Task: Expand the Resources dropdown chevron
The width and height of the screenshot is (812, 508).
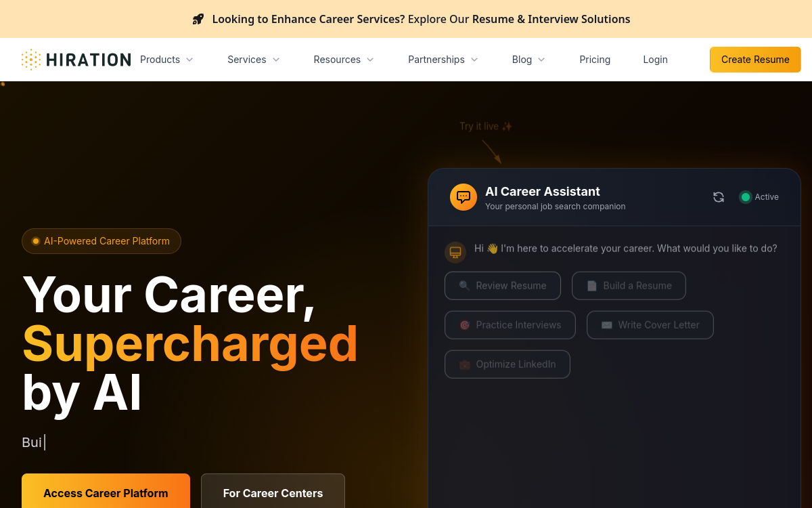Action: 370,60
